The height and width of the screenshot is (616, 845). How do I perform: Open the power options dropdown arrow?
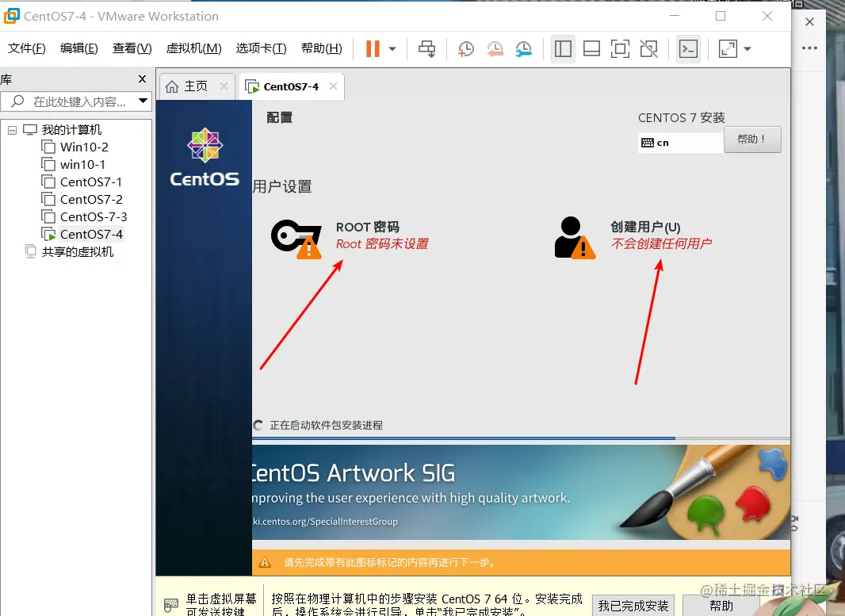392,49
